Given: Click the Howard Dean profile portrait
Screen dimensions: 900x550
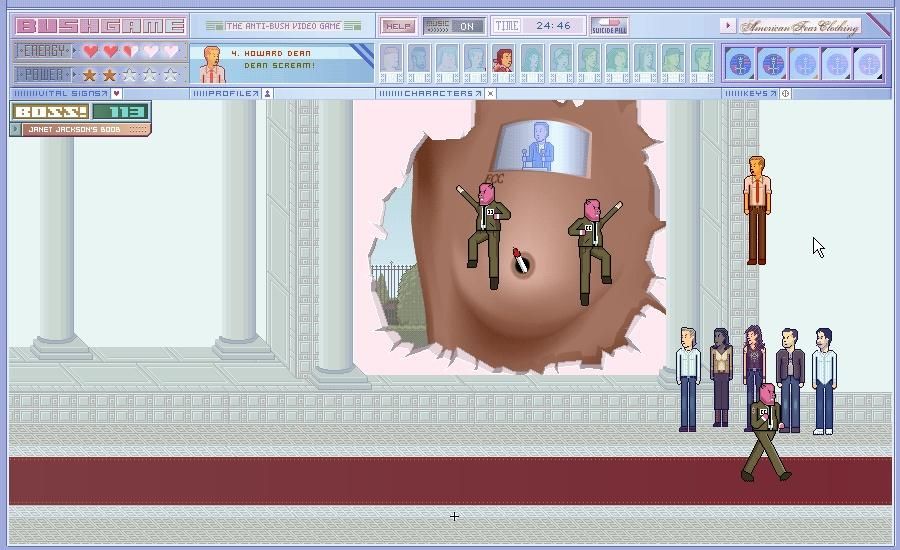Looking at the screenshot, I should pos(211,63).
